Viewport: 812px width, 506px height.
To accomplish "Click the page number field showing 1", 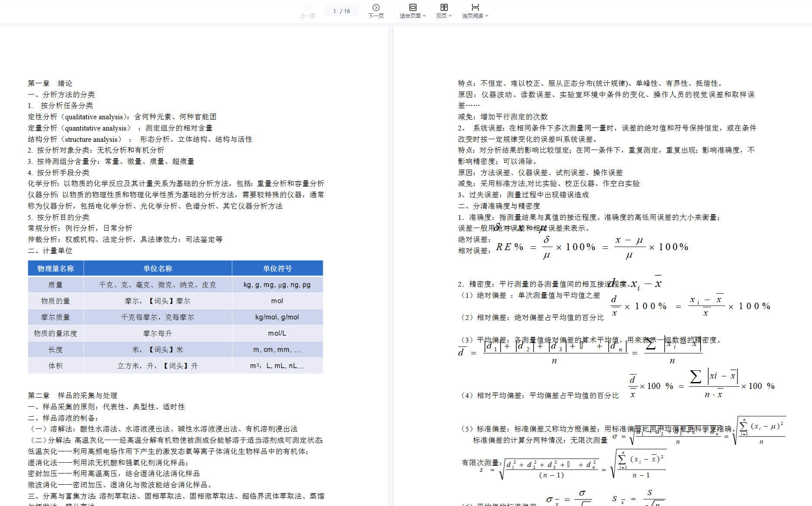I will 334,11.
